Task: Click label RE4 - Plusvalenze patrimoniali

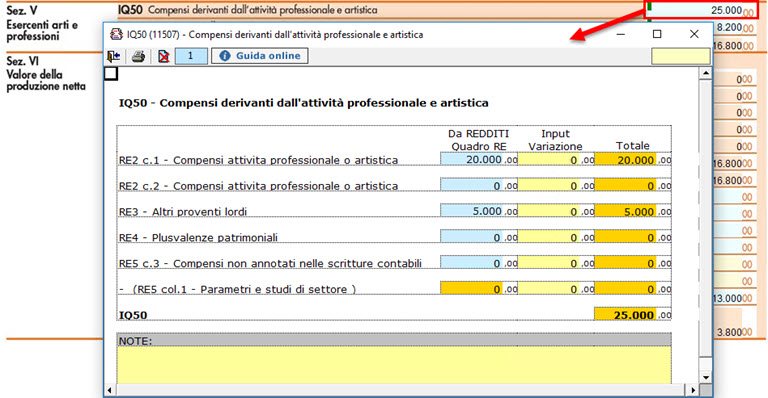Action: tap(198, 238)
